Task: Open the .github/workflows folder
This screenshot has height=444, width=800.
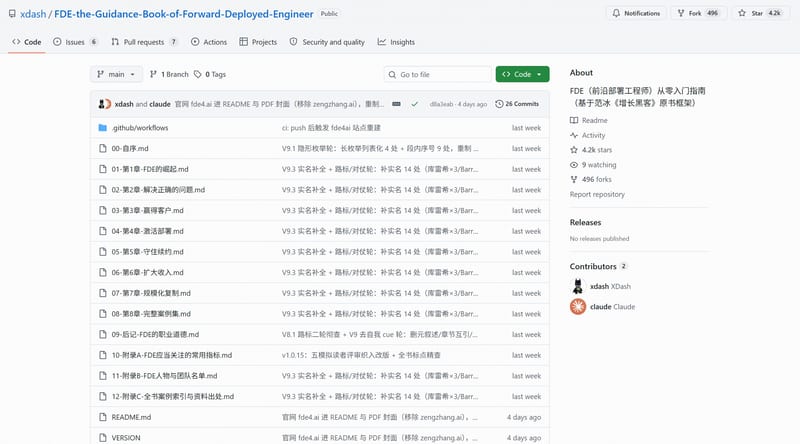Action: (x=140, y=128)
